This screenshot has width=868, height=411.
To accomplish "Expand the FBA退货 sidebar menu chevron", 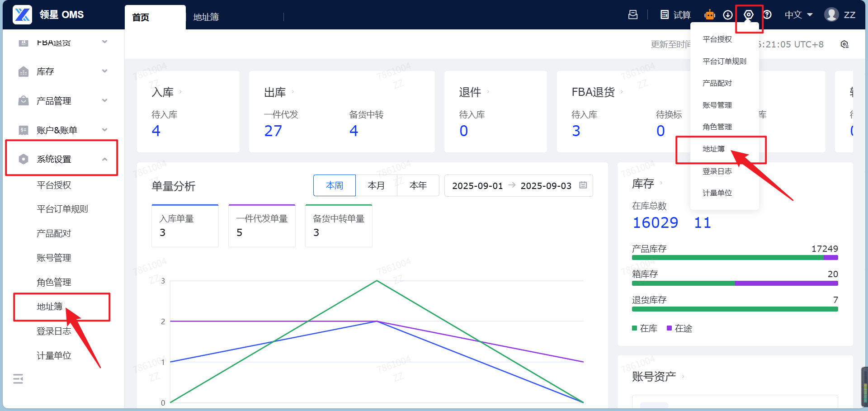I will 105,42.
